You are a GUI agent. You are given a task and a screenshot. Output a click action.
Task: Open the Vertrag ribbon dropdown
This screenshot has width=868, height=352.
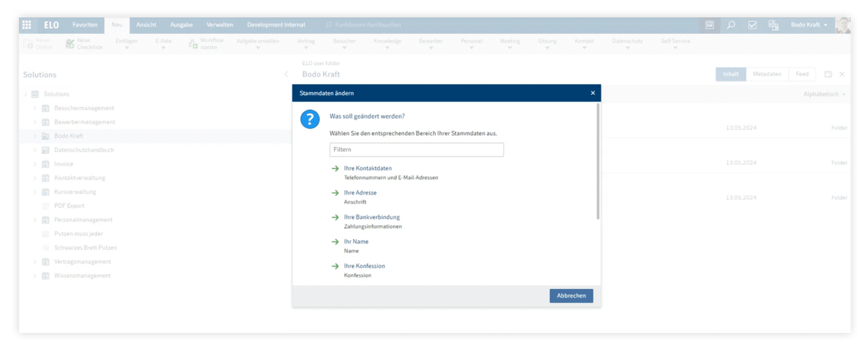[x=306, y=45]
